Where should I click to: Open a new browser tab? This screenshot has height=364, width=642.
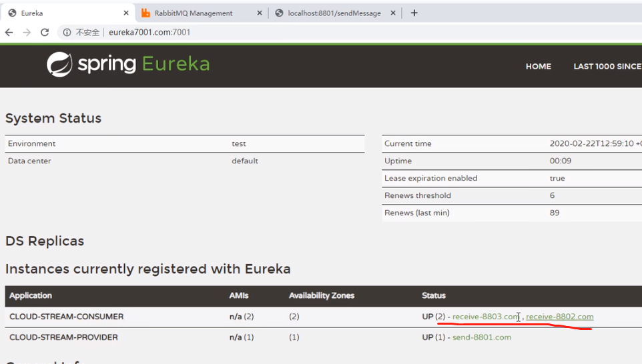tap(414, 13)
